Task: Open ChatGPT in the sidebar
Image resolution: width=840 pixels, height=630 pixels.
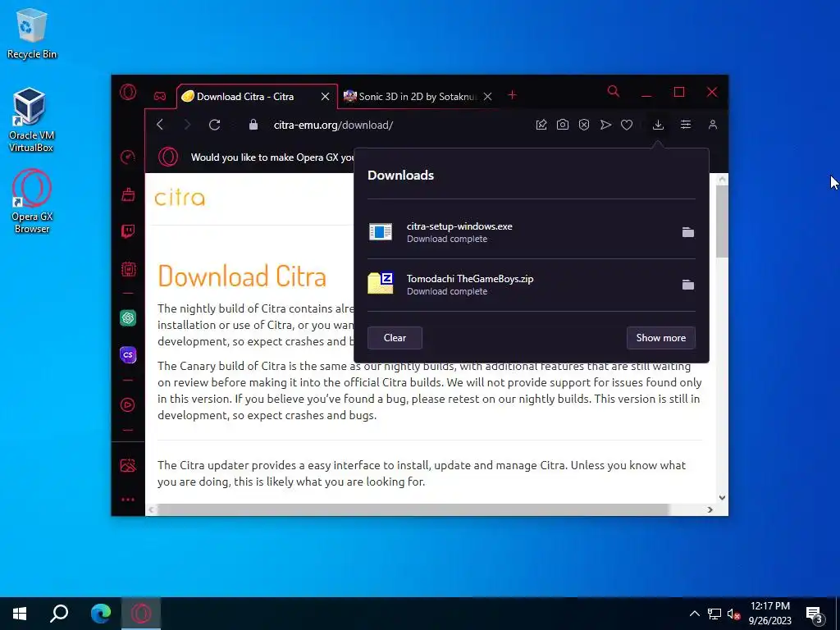Action: (127, 318)
